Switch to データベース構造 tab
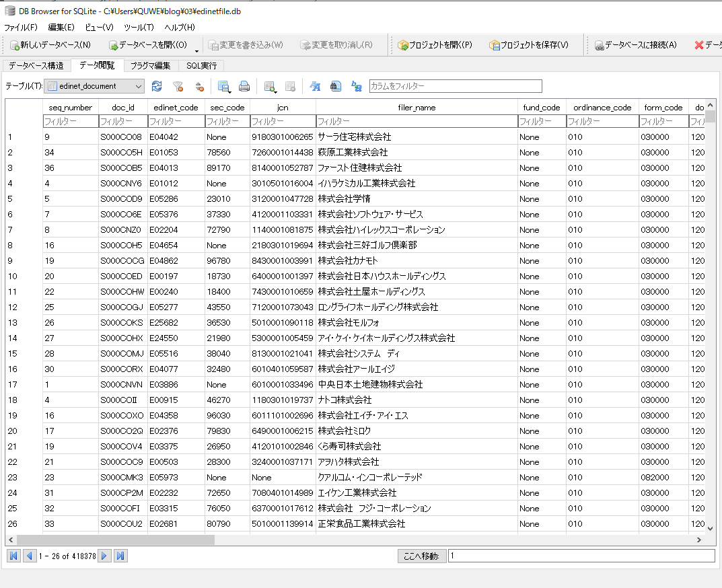Screen dimensions: 722x588 (36, 66)
